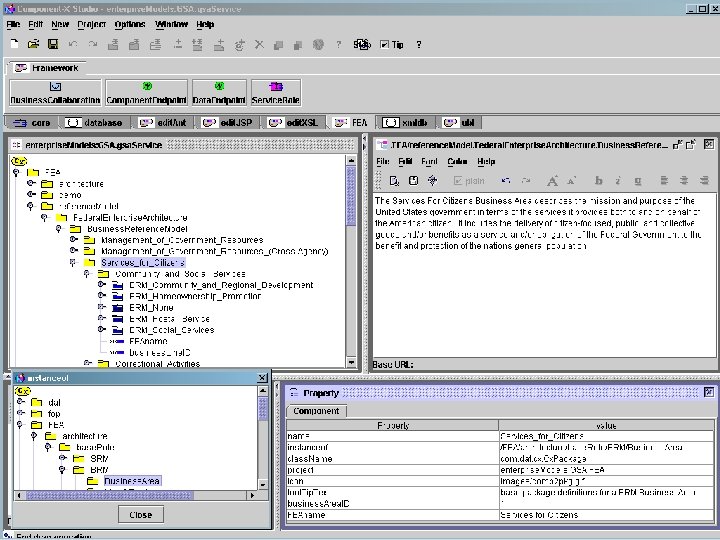The width and height of the screenshot is (720, 540).
Task: Click the save disk icon in main toolbar
Action: pos(53,44)
